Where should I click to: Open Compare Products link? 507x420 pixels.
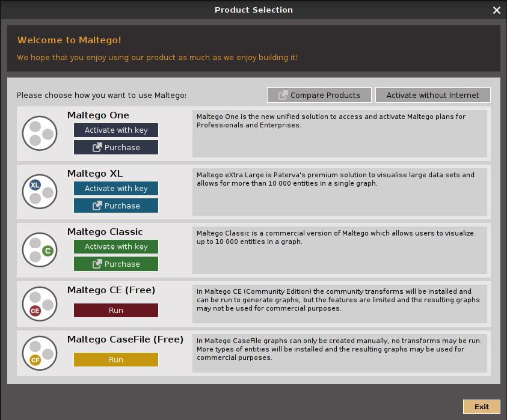319,95
